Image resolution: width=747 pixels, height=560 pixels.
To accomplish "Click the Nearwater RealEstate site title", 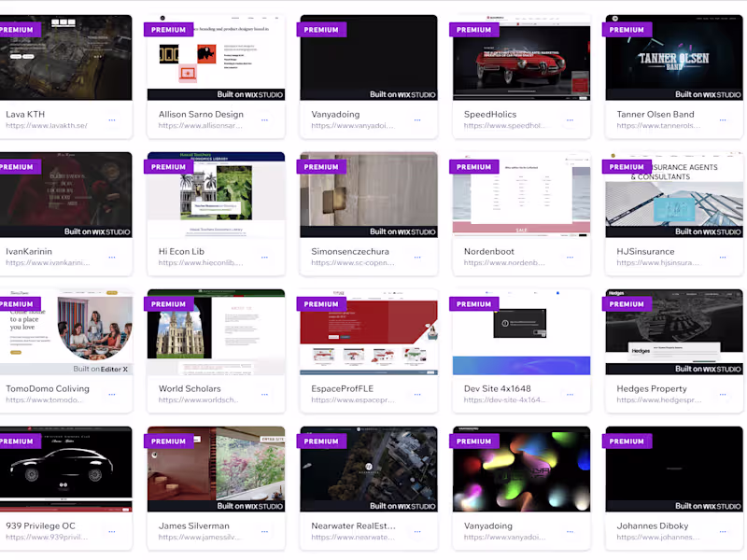I will coord(354,525).
